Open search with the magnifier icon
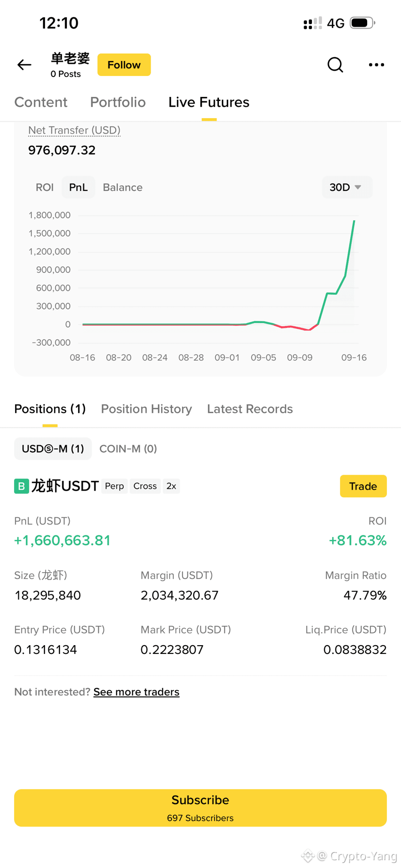Screen dimensions: 401x868 coord(335,64)
